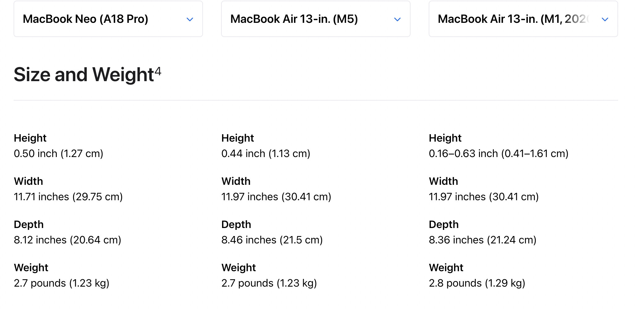Click the chevron arrow beside MacBook Air M5
Screen dimensions: 644x311
(398, 19)
